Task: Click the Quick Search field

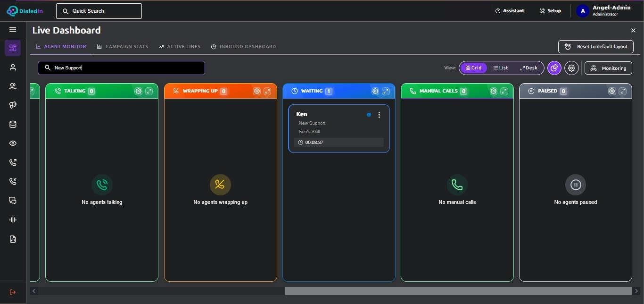Action: pos(99,11)
